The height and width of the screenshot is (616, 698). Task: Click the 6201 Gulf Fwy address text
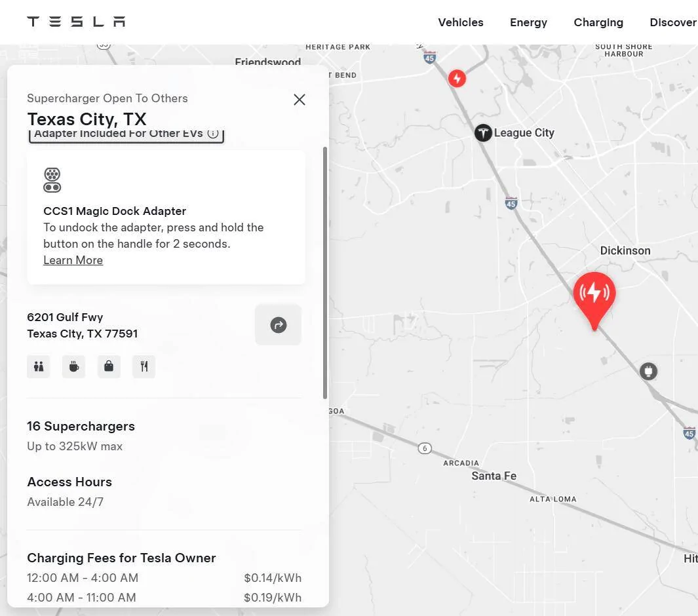65,317
